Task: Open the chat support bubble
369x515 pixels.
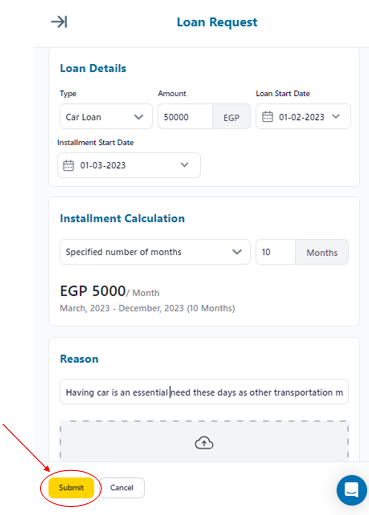Action: pyautogui.click(x=352, y=490)
